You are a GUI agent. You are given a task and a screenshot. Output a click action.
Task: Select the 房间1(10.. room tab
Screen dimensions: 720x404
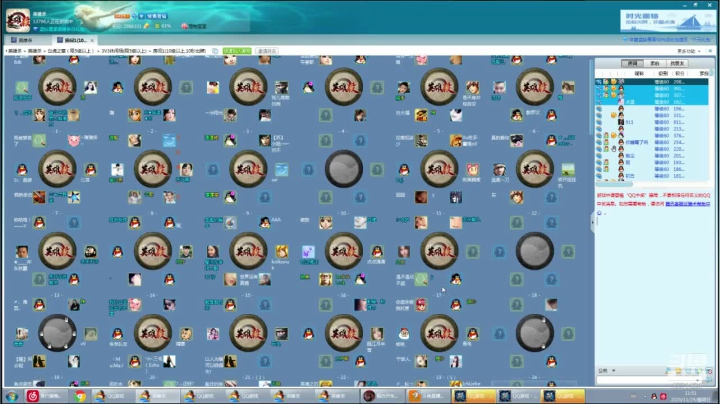(73, 40)
